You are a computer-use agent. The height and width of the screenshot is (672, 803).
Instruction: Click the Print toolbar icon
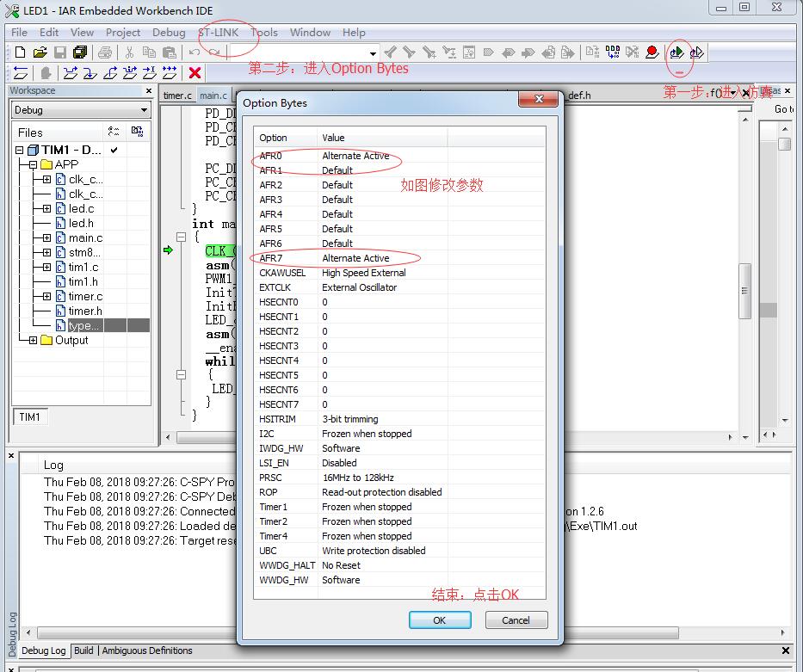[x=104, y=52]
